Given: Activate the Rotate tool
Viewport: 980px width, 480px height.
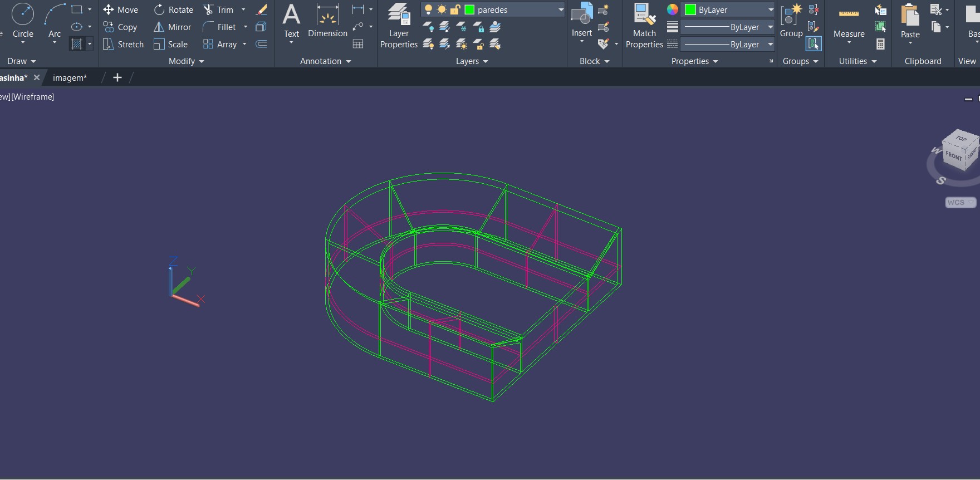Looking at the screenshot, I should (x=173, y=10).
